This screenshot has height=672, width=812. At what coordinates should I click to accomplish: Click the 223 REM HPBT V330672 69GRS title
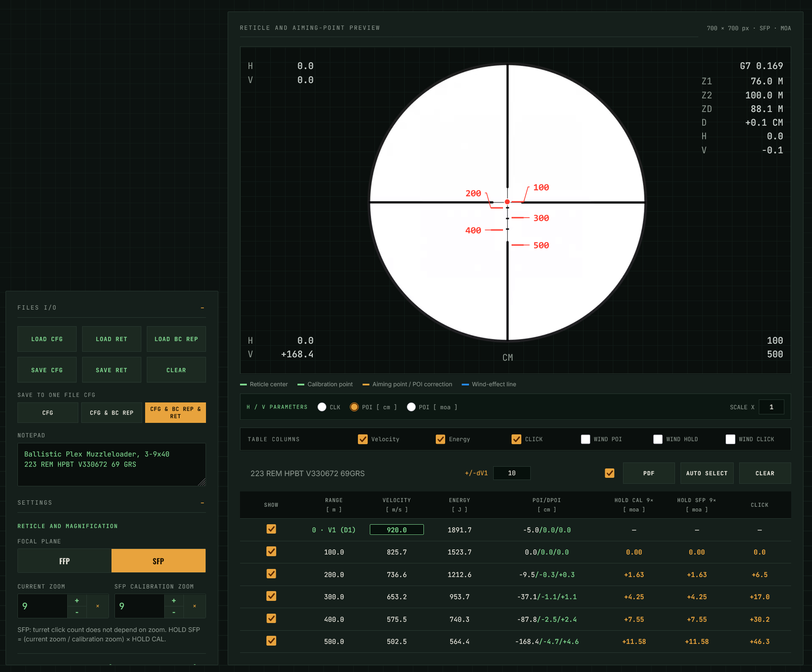point(307,474)
